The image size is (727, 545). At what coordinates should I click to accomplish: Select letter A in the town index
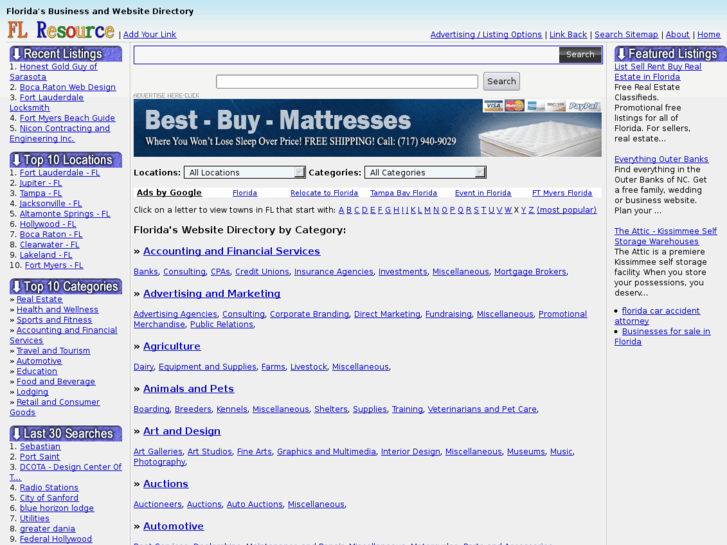[x=341, y=210]
